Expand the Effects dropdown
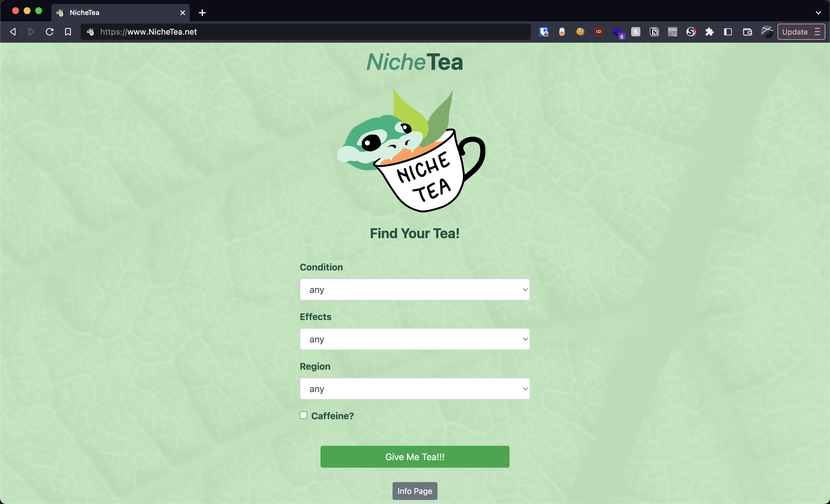 414,339
